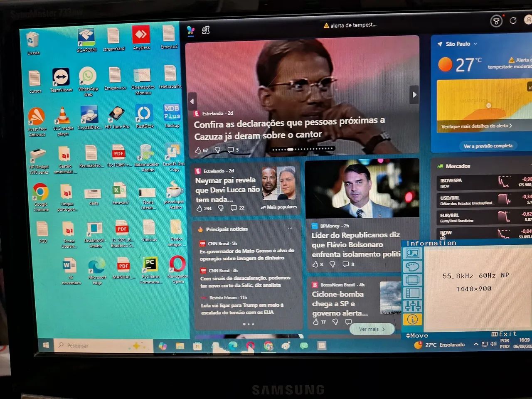The width and height of the screenshot is (532, 399).
Task: Open Microsoft Store taskbar icon
Action: pyautogui.click(x=197, y=346)
